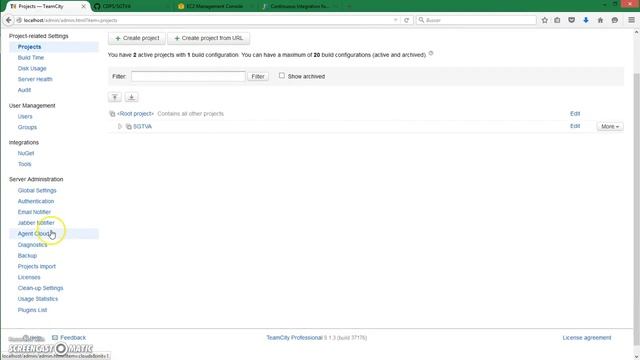640x360 pixels.
Task: Open the Firefox hamburger menu
Action: (x=631, y=20)
